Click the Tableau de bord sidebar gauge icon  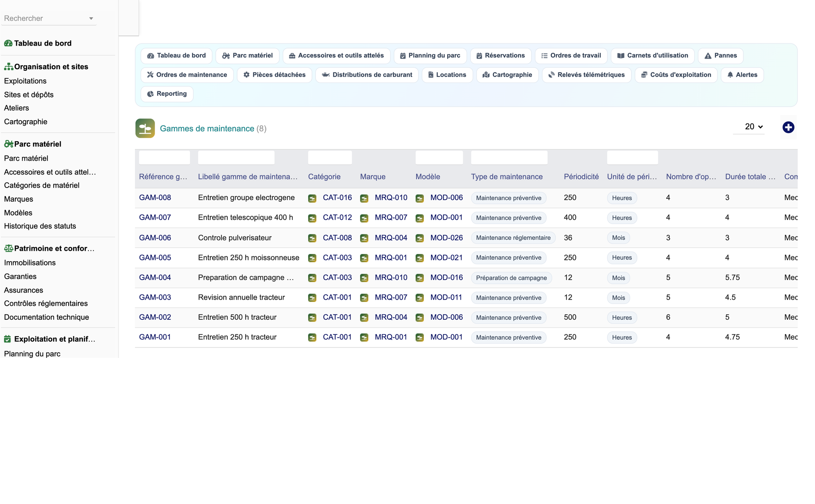pos(8,43)
